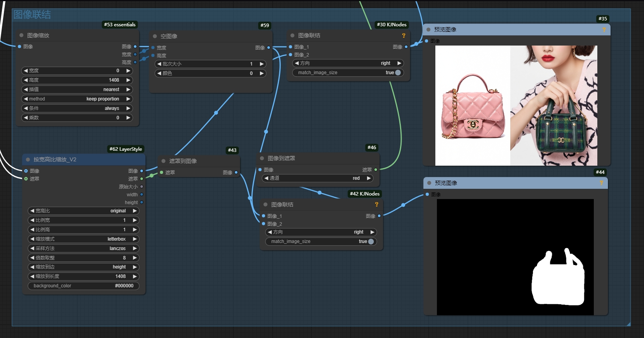
Task: Open 缩放模式 letterbox selector
Action: (84, 239)
